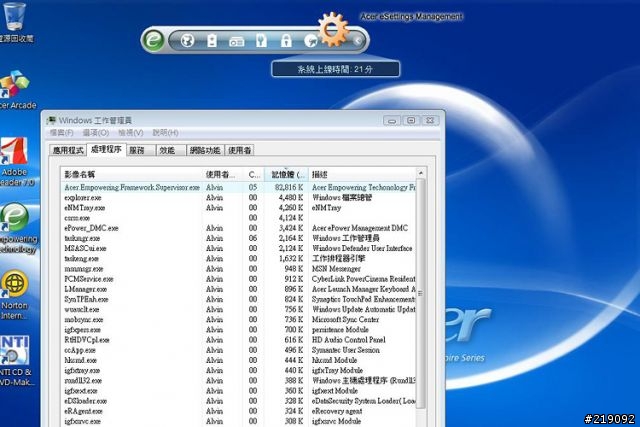Viewport: 640px width, 427px height.
Task: Sort by the CPU column header
Action: 254,174
